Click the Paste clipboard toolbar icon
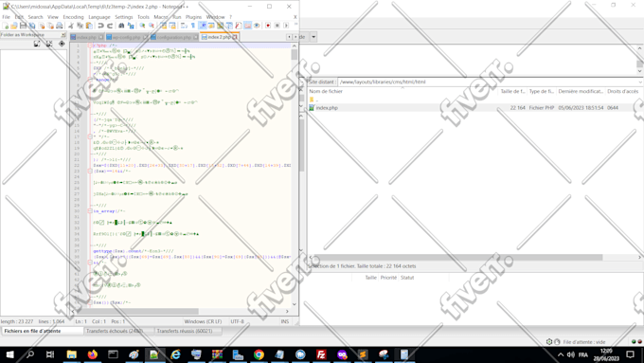 (89, 26)
